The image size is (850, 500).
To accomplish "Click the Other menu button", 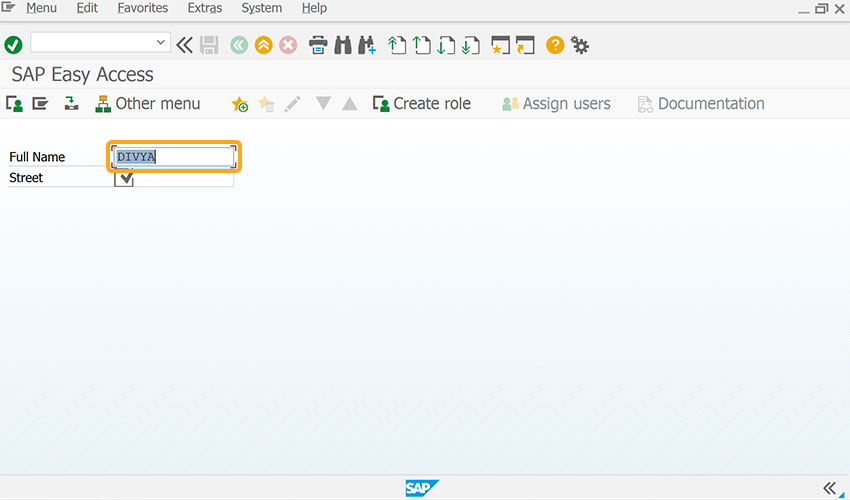I will click(x=147, y=104).
